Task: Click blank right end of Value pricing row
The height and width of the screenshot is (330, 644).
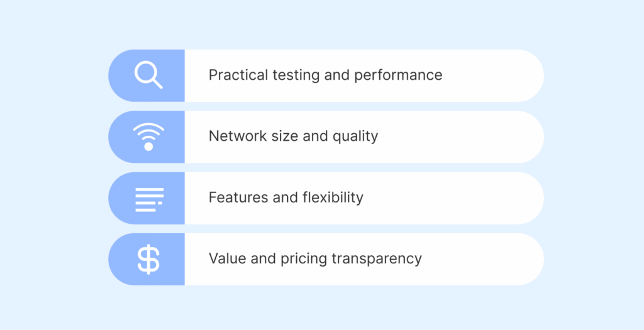Action: pyautogui.click(x=497, y=259)
